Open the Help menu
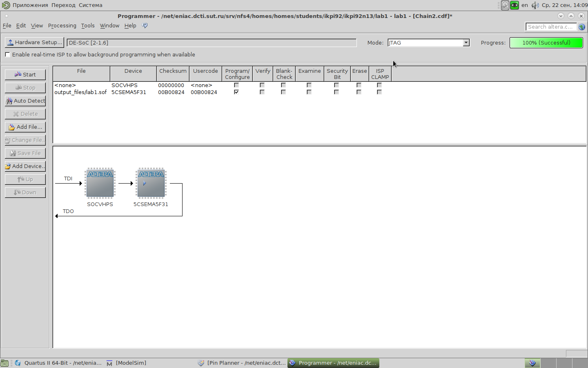 130,25
